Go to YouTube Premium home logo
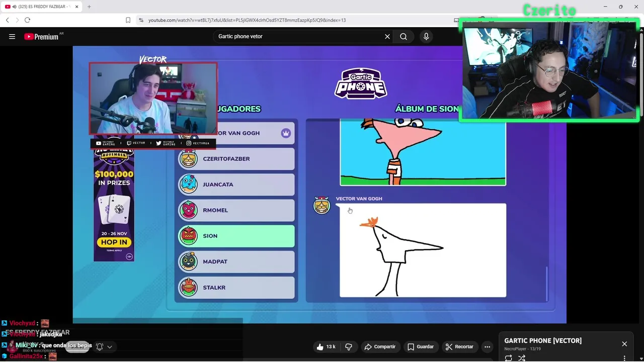 [41, 36]
